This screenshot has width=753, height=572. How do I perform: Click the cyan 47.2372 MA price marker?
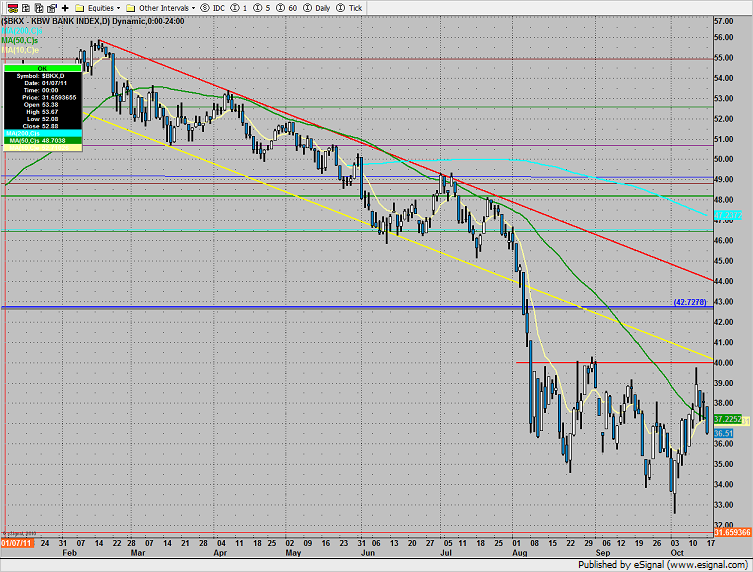pos(728,215)
